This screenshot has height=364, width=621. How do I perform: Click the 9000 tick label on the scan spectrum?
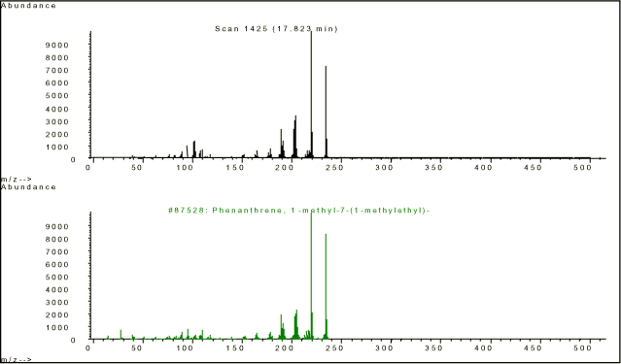point(57,45)
